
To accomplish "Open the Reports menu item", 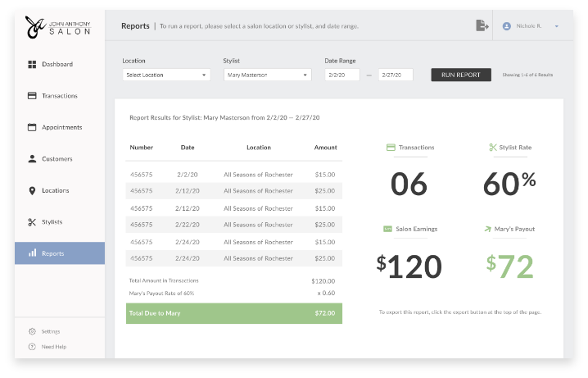I will (60, 253).
